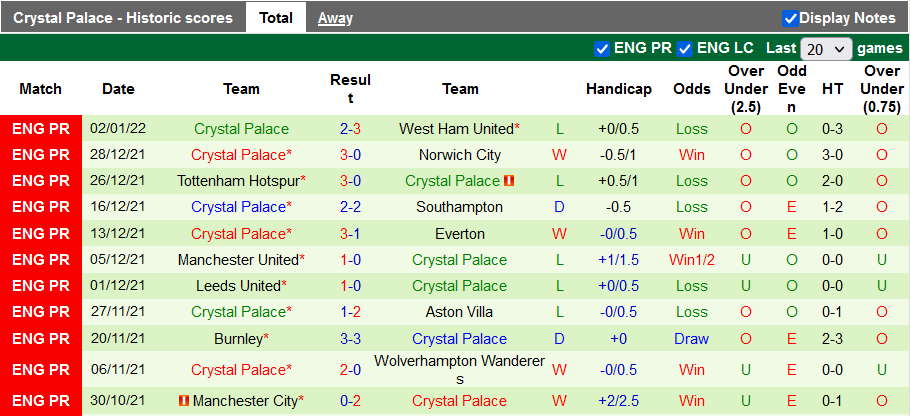This screenshot has height=416, width=910.
Task: Switch to the Away tab
Action: [335, 18]
